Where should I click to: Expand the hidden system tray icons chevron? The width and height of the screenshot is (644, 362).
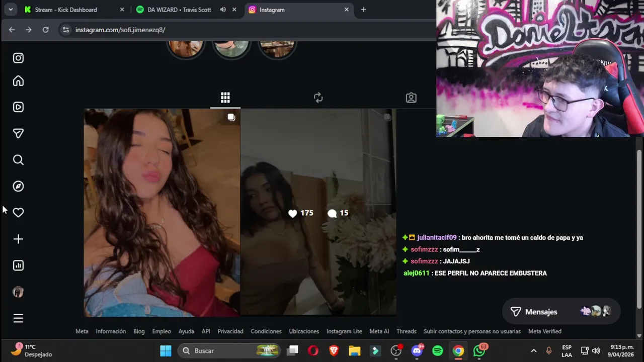pos(534,350)
